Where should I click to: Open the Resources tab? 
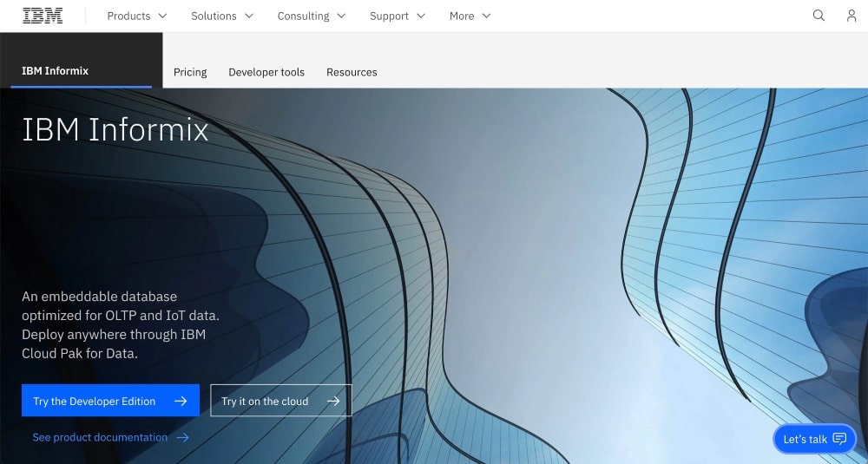[x=352, y=72]
